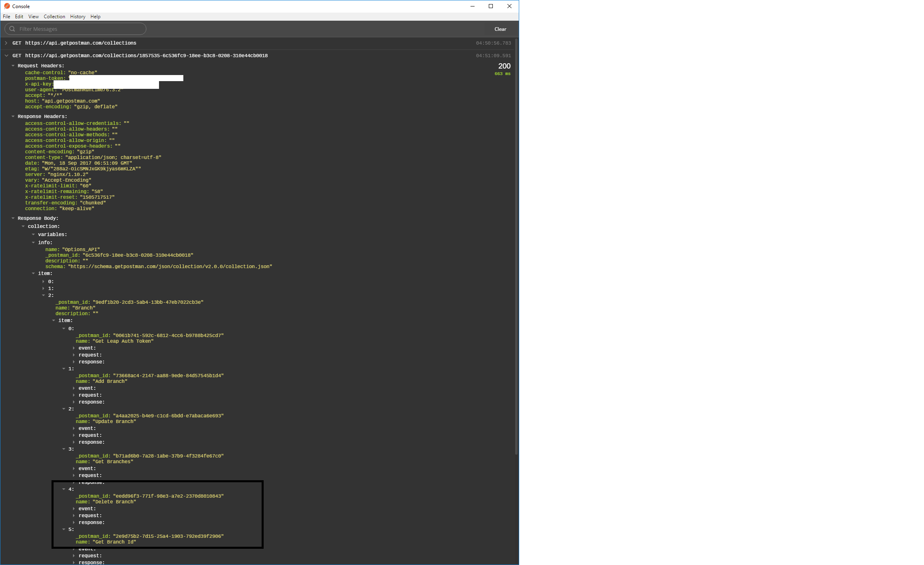Expand the request node under Update Branch
924x565 pixels.
(x=73, y=435)
